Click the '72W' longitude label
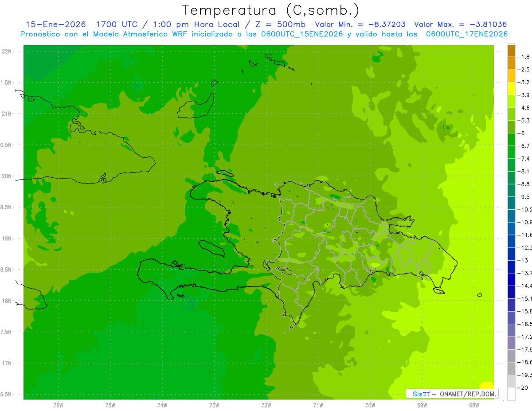The width and height of the screenshot is (532, 411). 266,405
